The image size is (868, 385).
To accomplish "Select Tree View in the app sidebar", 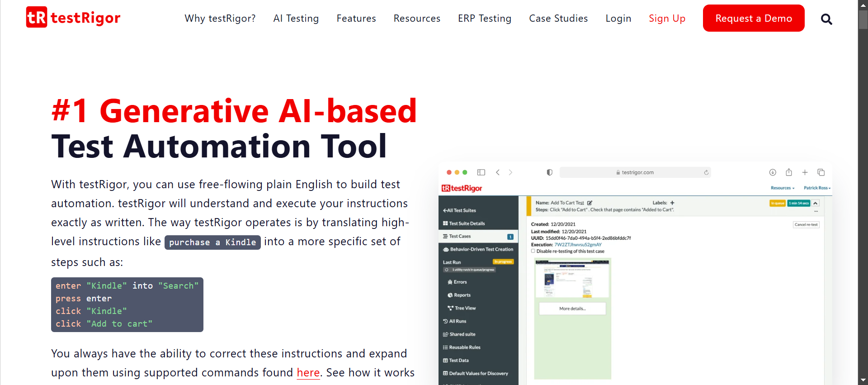I will pos(465,308).
